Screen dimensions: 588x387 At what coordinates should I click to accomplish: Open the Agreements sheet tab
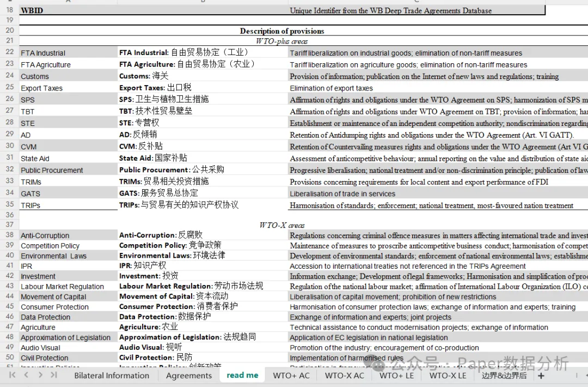click(x=188, y=376)
